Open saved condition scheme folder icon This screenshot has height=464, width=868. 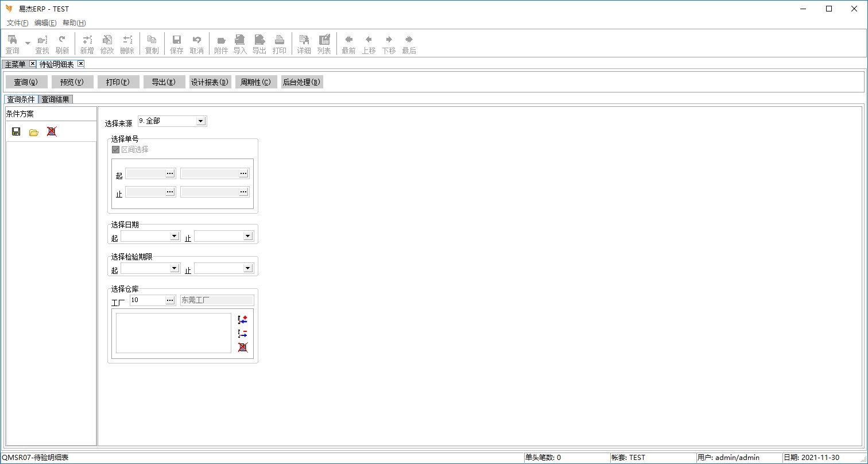coord(34,132)
